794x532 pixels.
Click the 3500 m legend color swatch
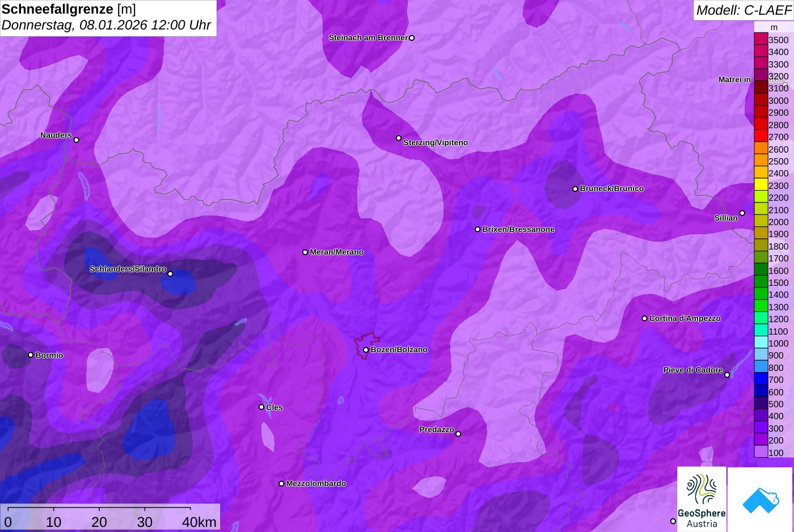(x=761, y=39)
